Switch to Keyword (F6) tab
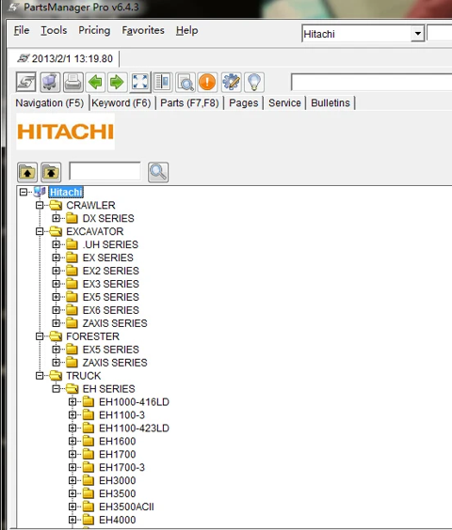 tap(121, 103)
